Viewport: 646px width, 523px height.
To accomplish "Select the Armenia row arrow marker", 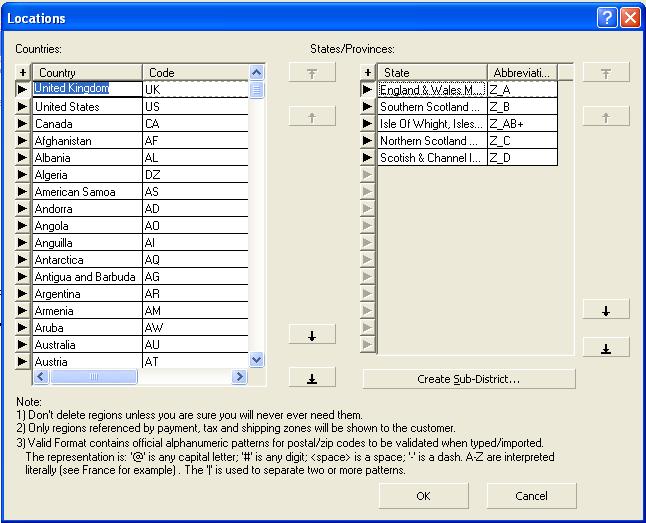I will point(23,310).
